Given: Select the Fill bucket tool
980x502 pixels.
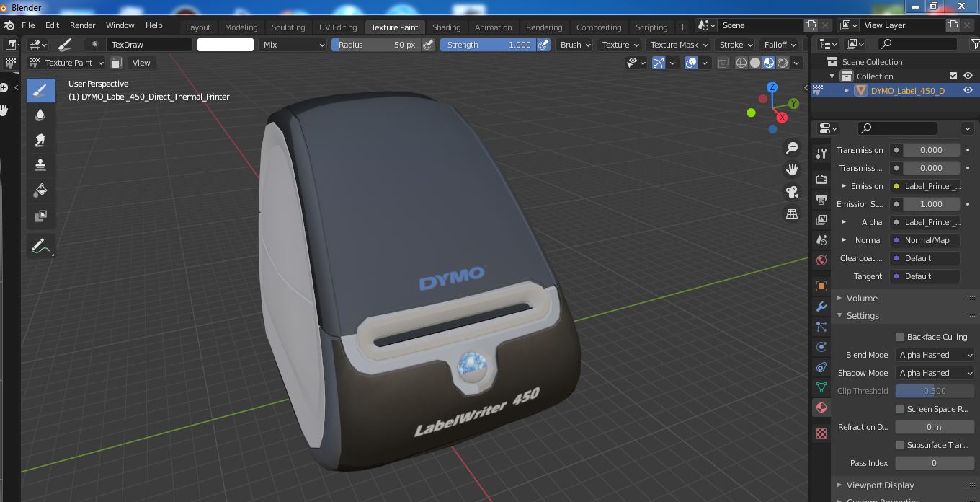Looking at the screenshot, I should [x=40, y=190].
